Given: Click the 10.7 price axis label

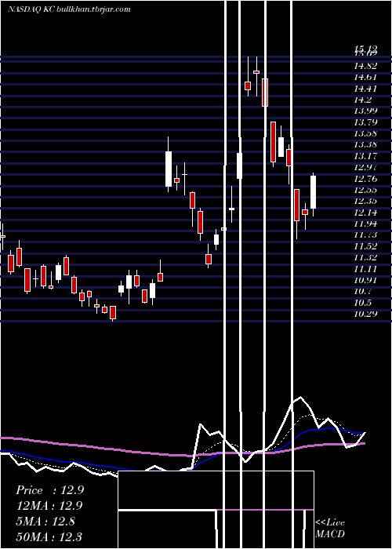Looking at the screenshot, I should [362, 291].
